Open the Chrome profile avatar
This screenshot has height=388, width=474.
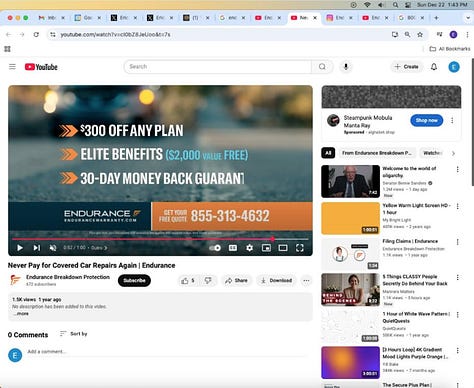(x=453, y=34)
